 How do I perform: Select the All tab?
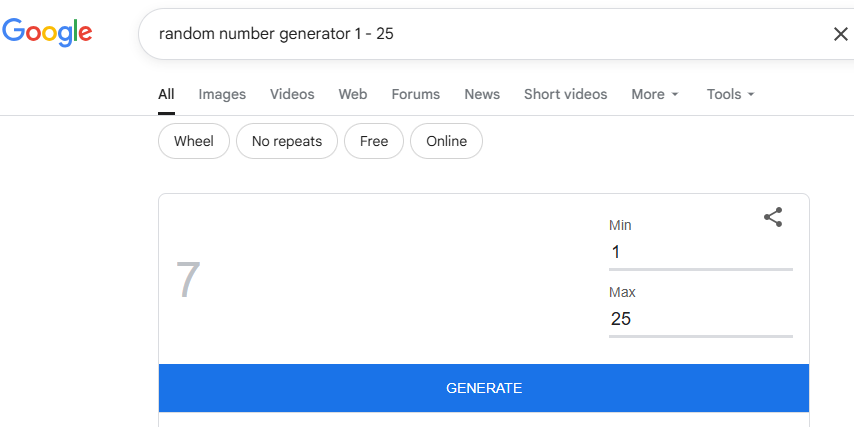(166, 94)
